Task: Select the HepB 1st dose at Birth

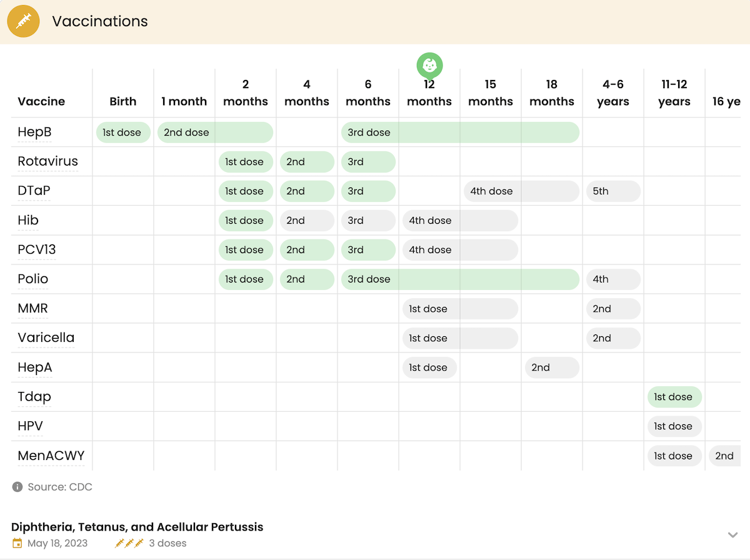Action: click(x=123, y=132)
